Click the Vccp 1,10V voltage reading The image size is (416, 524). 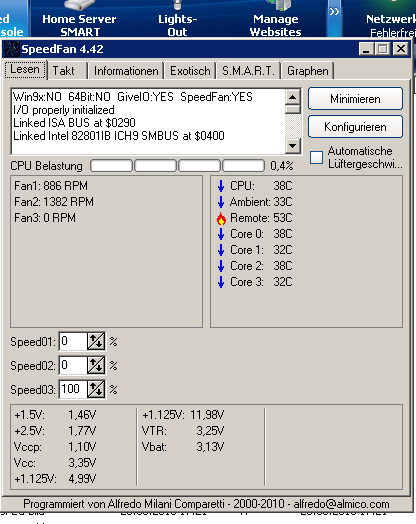(x=55, y=447)
